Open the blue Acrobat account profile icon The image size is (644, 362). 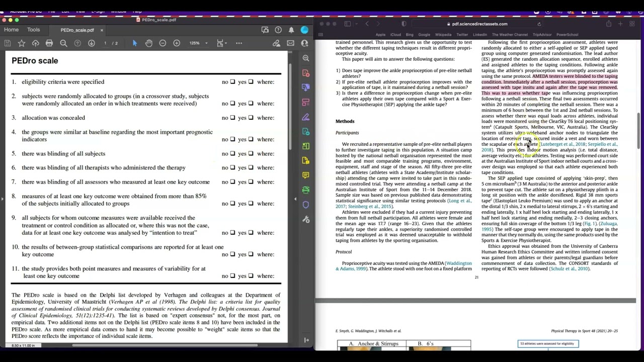[304, 30]
